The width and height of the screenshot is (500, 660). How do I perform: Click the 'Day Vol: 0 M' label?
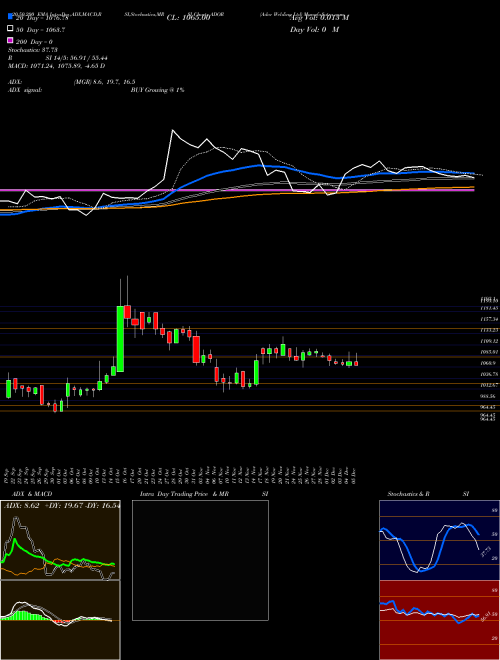(x=314, y=30)
